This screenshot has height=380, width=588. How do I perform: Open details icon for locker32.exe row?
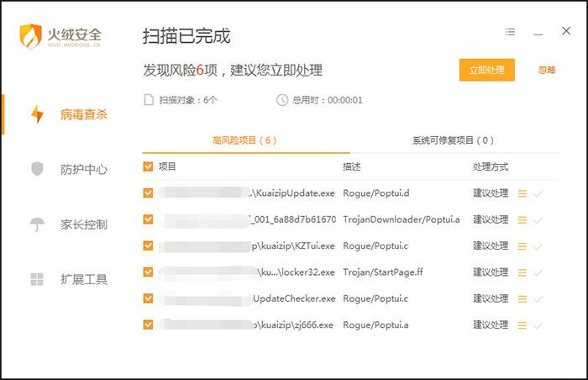(x=522, y=272)
